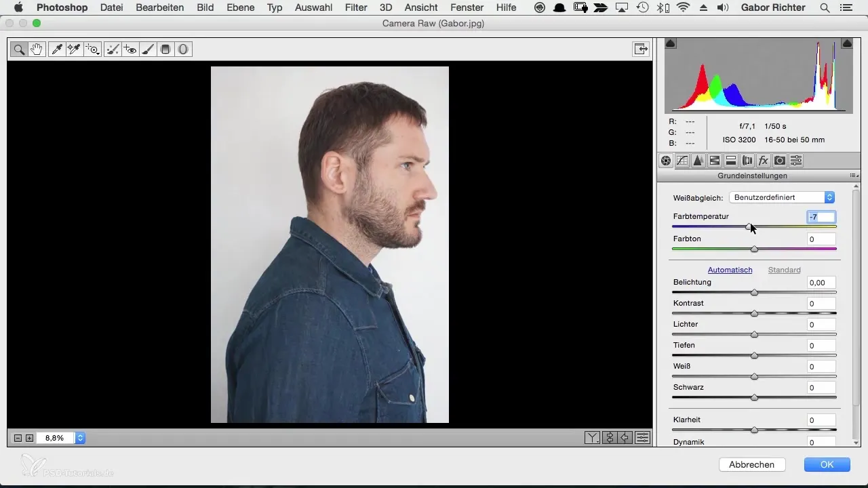The width and height of the screenshot is (868, 488).
Task: Cycle before/after views with Y button
Action: point(592,437)
